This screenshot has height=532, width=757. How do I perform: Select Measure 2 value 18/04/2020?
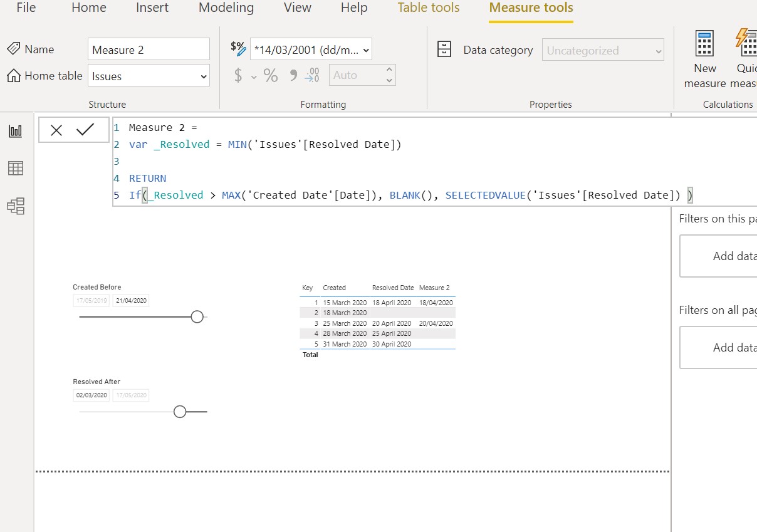click(436, 303)
